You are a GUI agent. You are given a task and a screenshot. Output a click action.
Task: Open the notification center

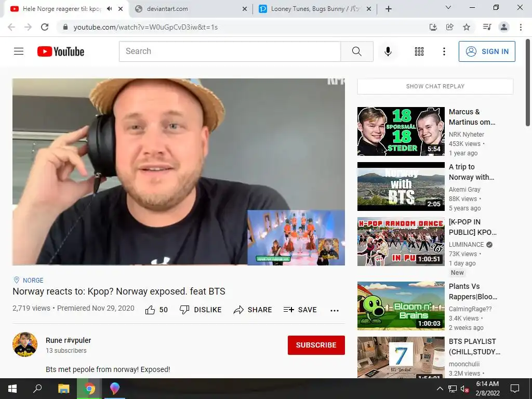(x=515, y=389)
